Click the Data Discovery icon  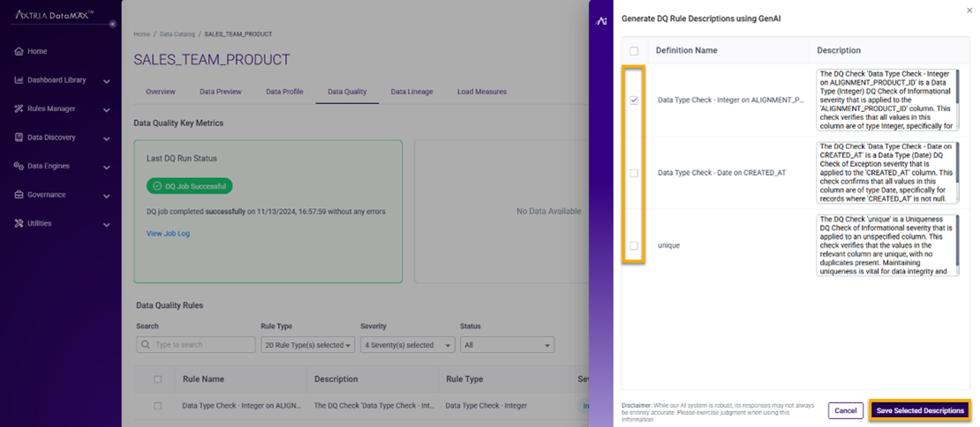click(19, 138)
